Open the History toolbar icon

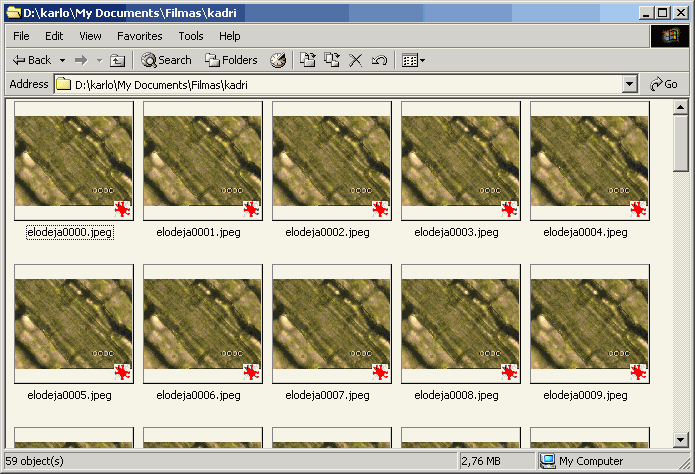pos(278,60)
